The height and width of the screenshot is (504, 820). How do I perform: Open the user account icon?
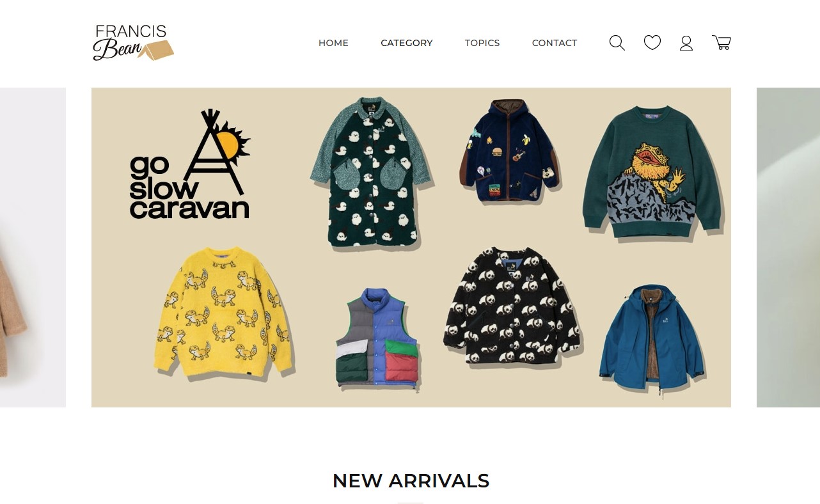tap(686, 43)
